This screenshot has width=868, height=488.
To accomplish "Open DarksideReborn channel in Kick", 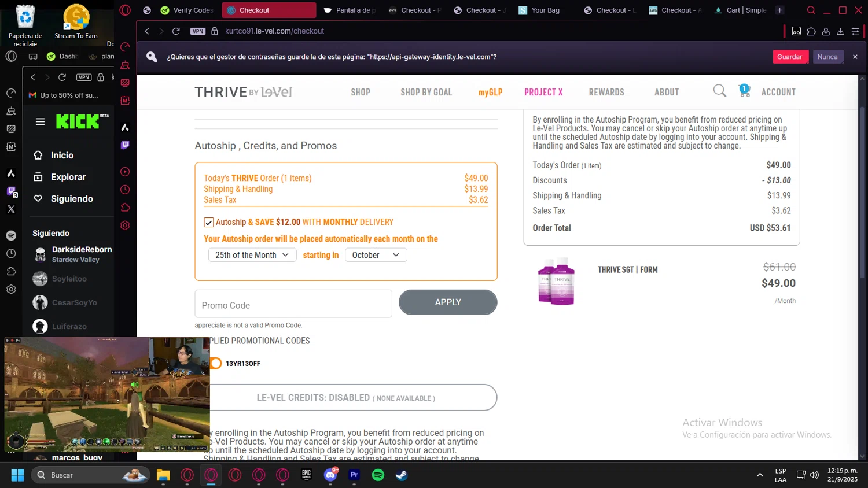I will coord(72,254).
